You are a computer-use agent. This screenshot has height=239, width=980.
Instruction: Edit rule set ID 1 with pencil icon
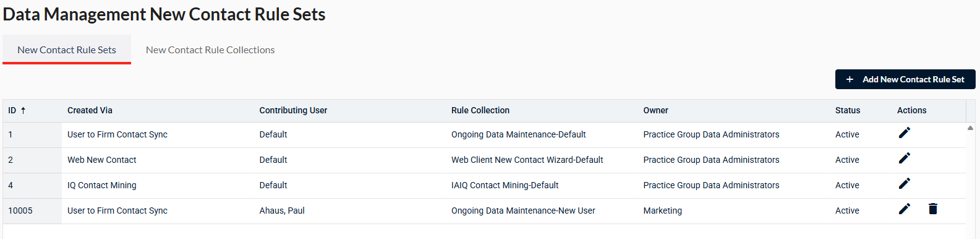coord(904,133)
